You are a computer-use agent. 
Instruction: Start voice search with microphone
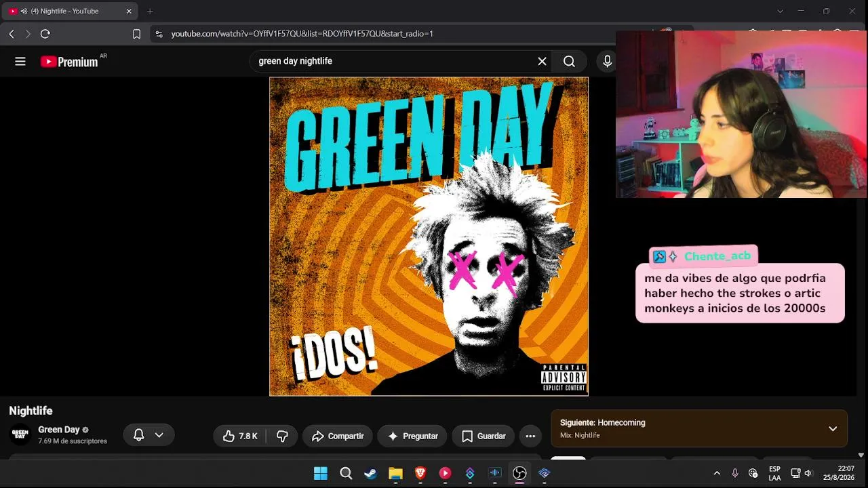[607, 62]
